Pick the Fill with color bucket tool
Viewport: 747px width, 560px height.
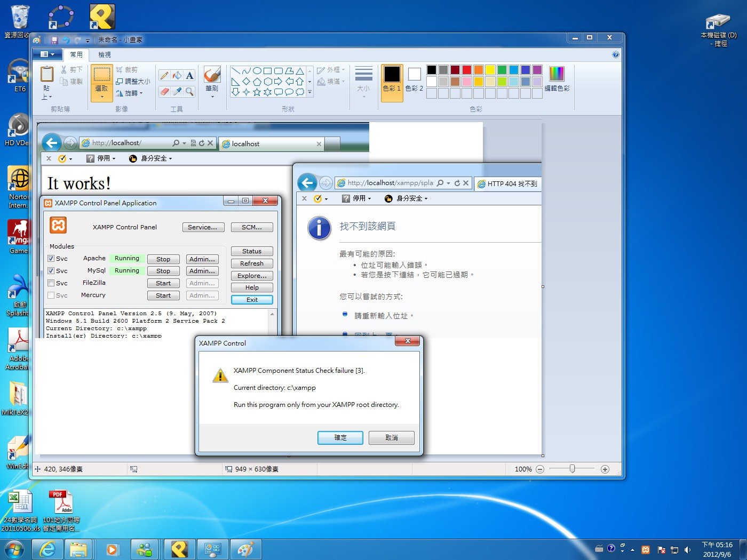[177, 76]
